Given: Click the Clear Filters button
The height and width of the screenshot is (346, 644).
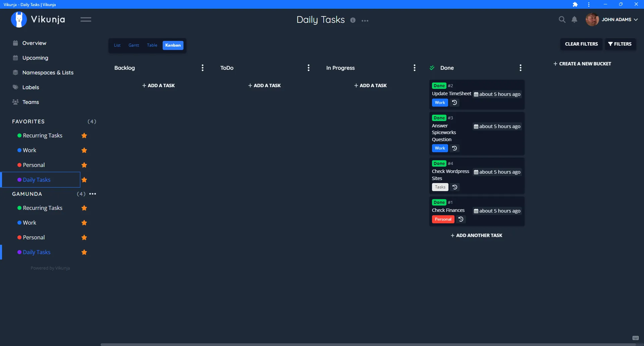Looking at the screenshot, I should click(x=582, y=44).
